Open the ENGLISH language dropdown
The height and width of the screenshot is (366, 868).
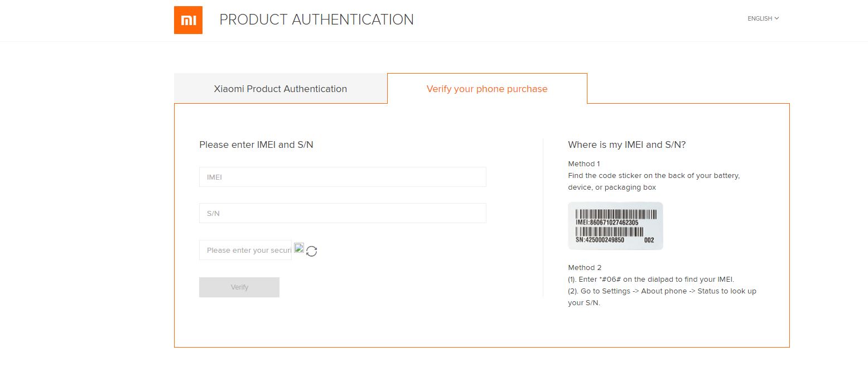click(763, 18)
